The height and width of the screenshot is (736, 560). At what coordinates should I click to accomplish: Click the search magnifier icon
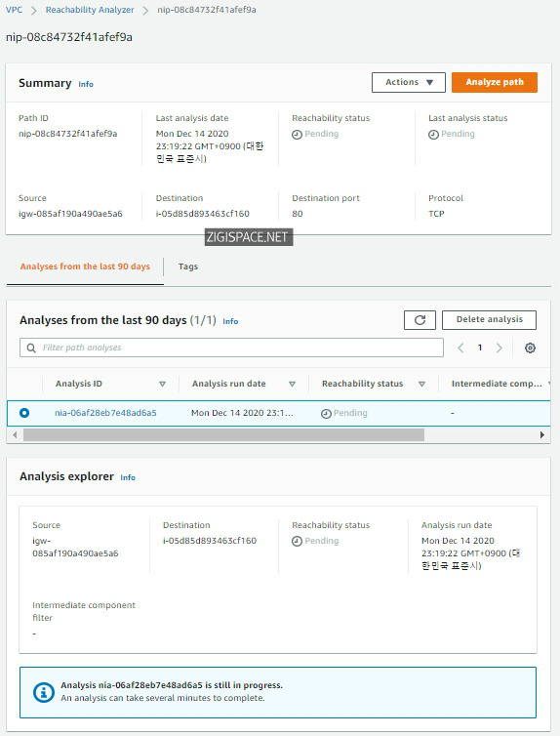point(31,348)
